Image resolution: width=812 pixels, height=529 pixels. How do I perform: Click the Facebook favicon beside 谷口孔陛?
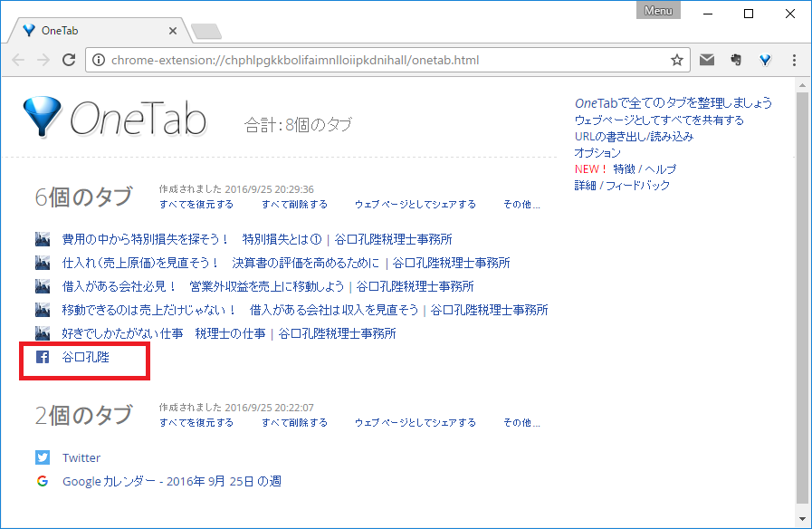43,357
